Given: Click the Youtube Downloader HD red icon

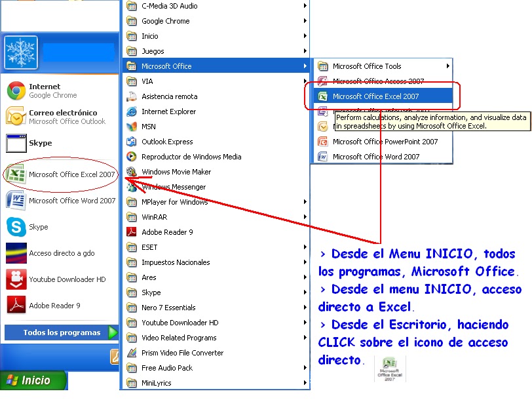Looking at the screenshot, I should 16,279.
